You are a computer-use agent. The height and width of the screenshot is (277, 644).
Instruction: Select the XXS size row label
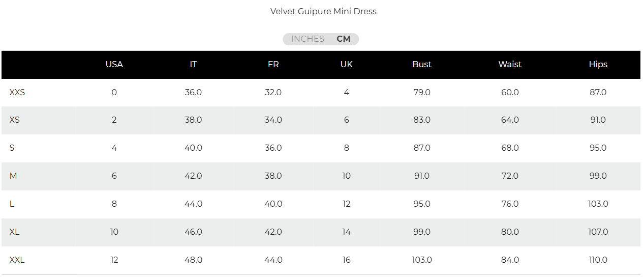pos(17,93)
